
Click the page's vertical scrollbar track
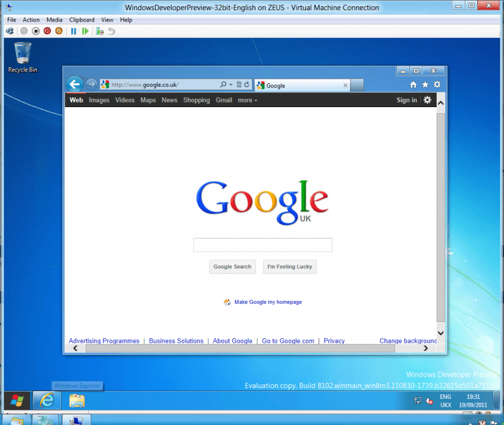pos(441,227)
